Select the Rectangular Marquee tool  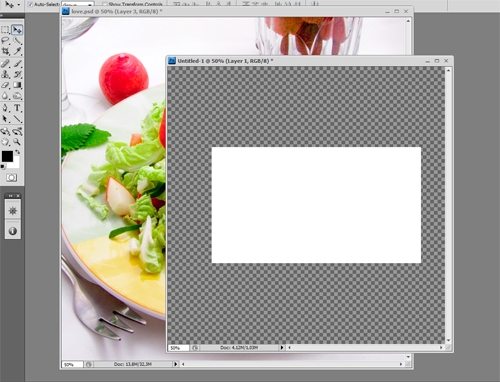tap(5, 30)
